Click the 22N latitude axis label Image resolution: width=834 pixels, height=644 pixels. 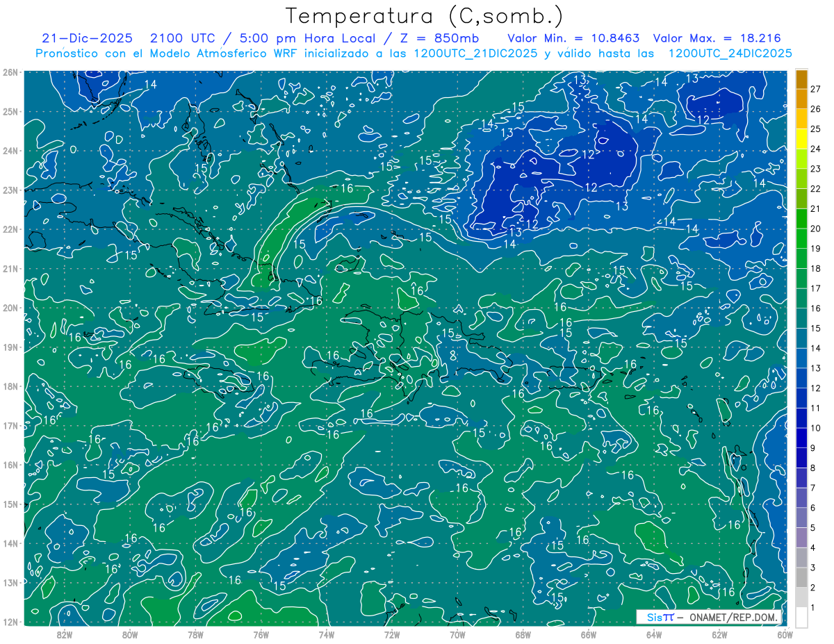click(10, 229)
